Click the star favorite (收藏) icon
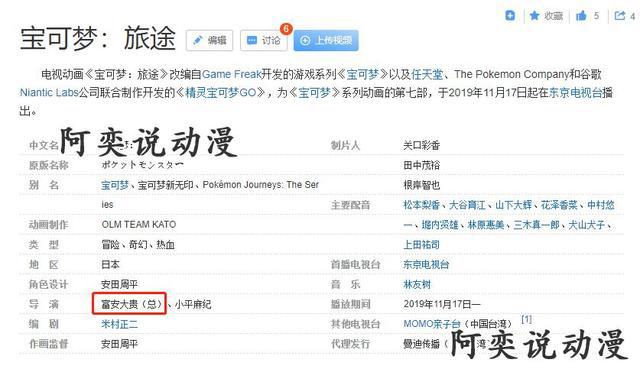The width and height of the screenshot is (640, 369). point(534,16)
